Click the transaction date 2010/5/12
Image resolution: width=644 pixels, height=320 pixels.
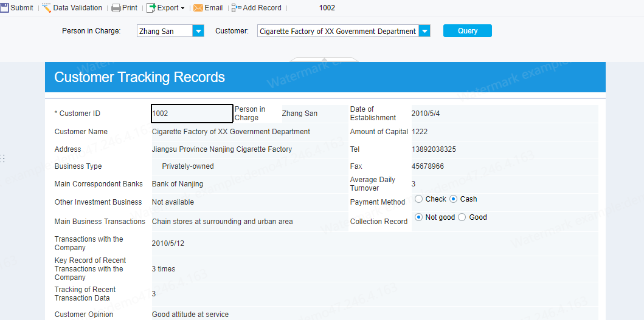coord(168,243)
